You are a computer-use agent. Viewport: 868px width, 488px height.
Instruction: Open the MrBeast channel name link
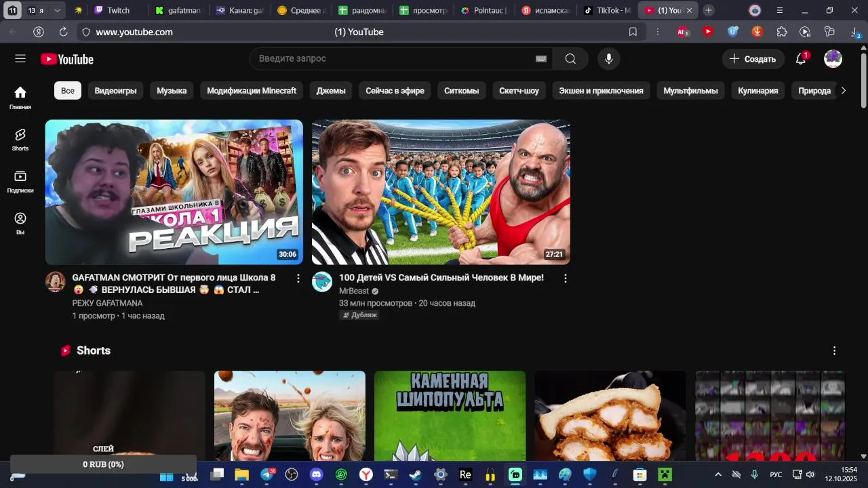coord(354,291)
